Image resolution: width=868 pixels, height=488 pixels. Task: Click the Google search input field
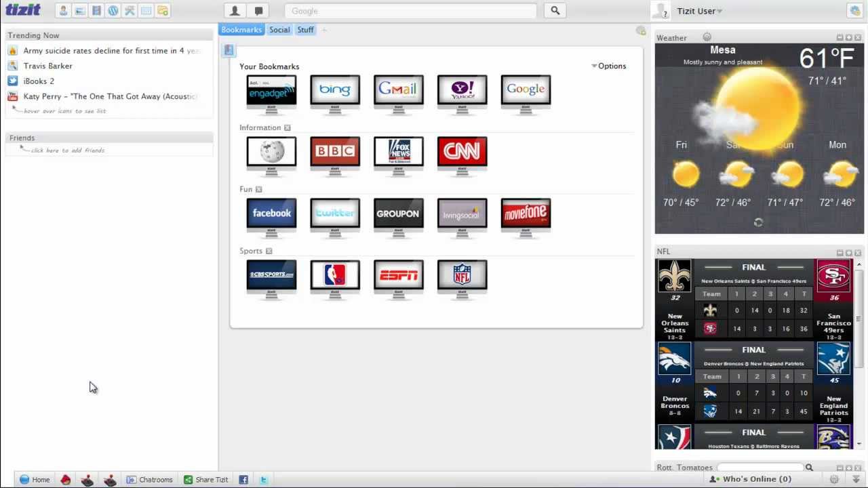pos(410,11)
